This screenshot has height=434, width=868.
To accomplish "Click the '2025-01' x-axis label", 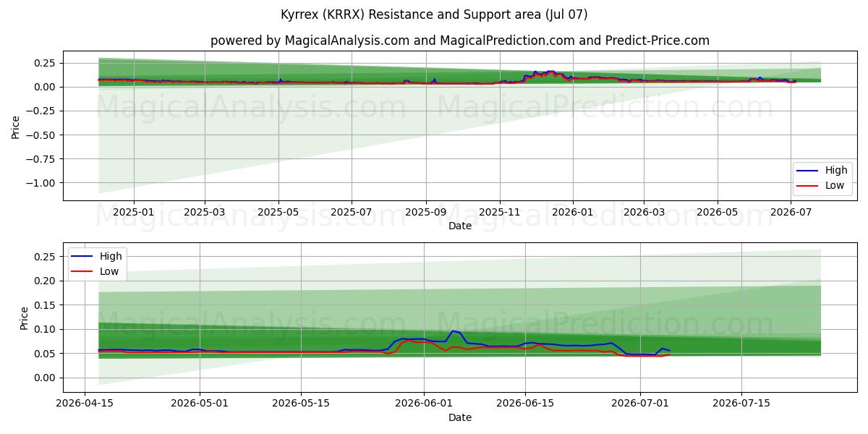I will point(133,212).
